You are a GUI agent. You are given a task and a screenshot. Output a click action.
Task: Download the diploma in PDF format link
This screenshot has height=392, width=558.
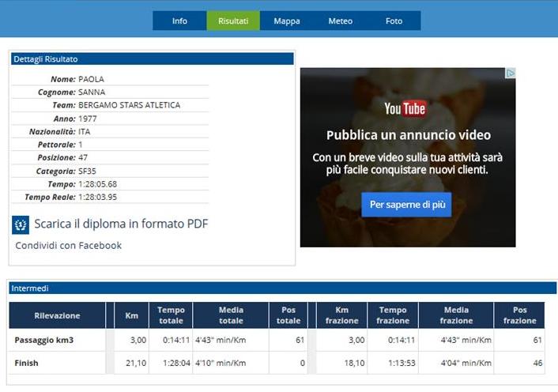[121, 224]
